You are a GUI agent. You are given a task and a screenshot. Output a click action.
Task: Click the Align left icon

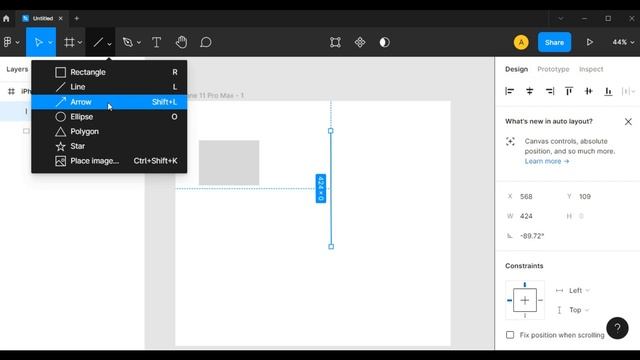[x=509, y=91]
